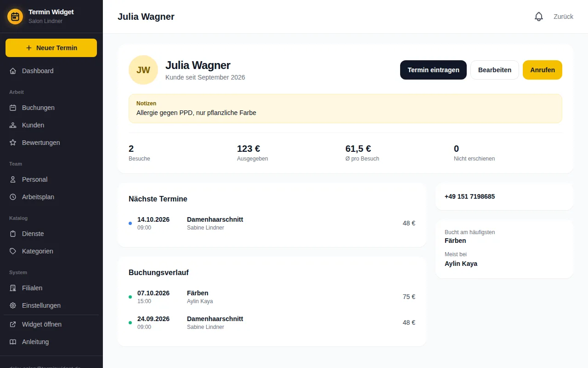Click the JW avatar circle

(x=143, y=70)
